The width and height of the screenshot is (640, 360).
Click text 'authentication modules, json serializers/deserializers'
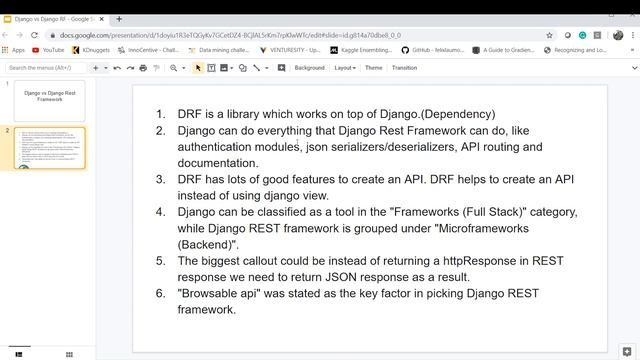[x=316, y=147]
